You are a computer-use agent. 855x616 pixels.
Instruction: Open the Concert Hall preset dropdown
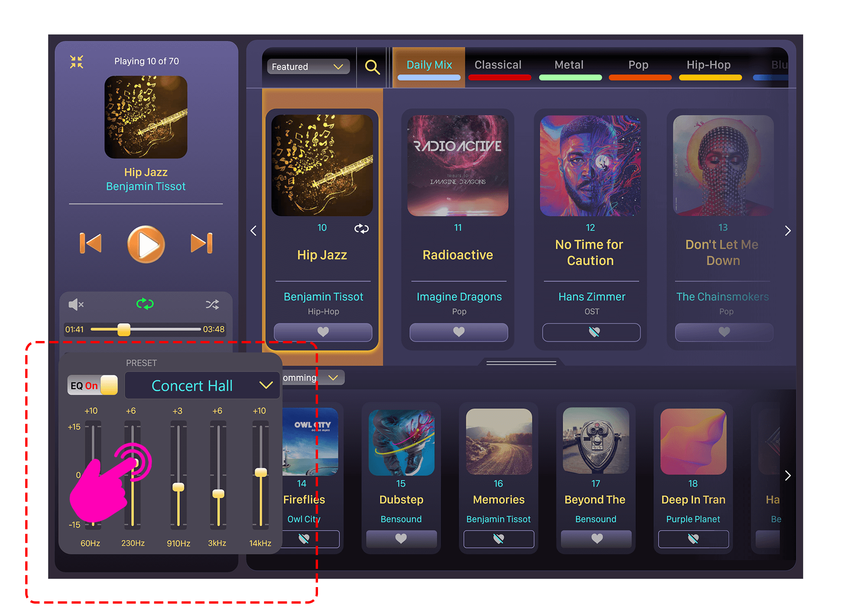pyautogui.click(x=203, y=385)
